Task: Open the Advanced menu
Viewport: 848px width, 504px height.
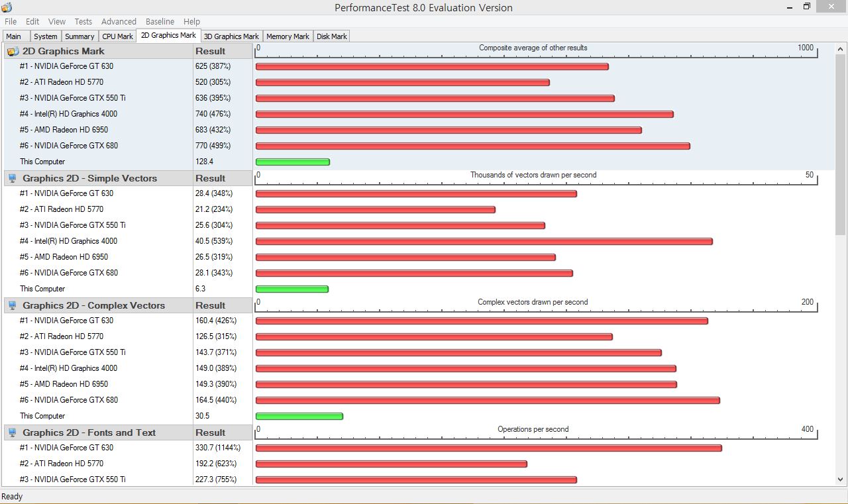Action: tap(119, 22)
